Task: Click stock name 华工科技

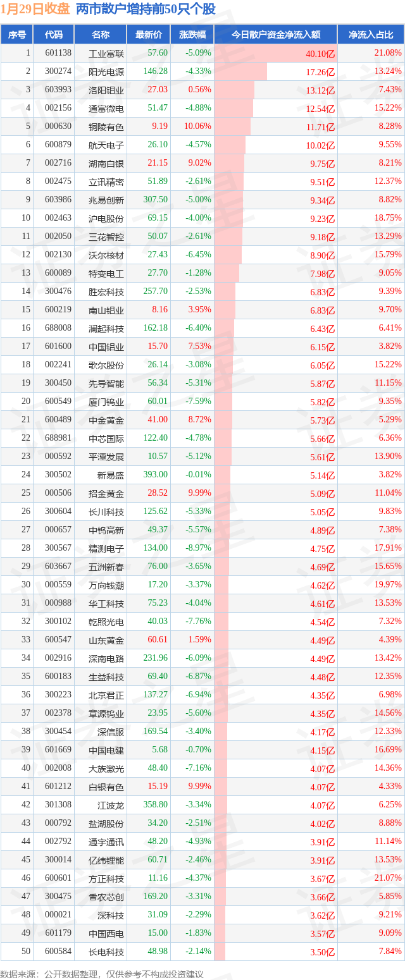Action: click(x=106, y=603)
